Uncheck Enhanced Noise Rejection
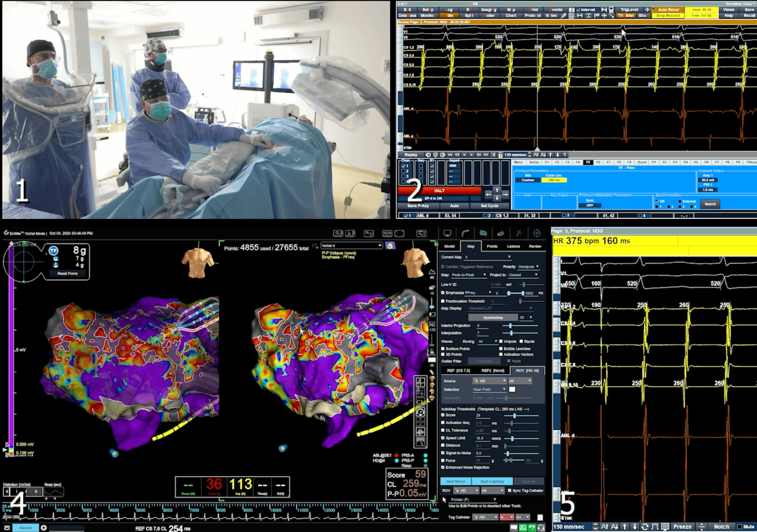Viewport: 757px width, 532px height. pyautogui.click(x=443, y=467)
